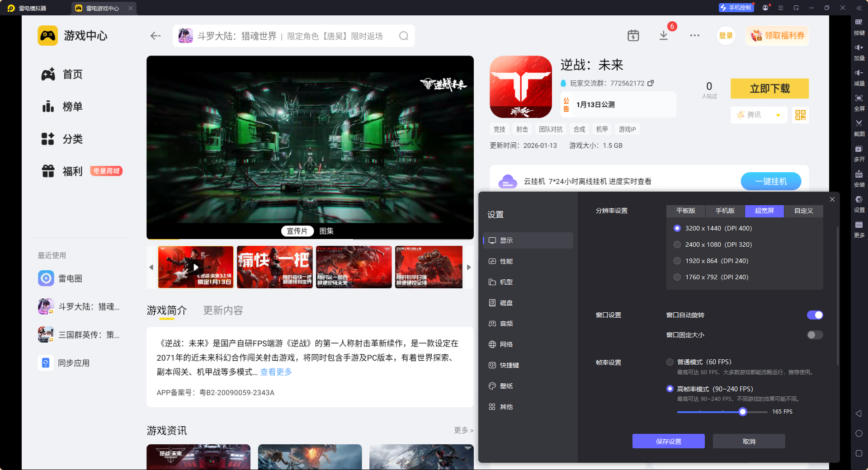Click the FPS slider handle

(x=742, y=412)
